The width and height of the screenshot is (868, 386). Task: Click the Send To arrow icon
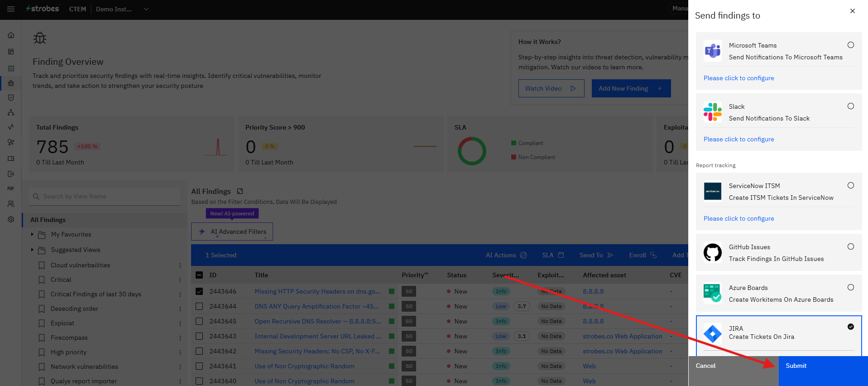pyautogui.click(x=610, y=255)
